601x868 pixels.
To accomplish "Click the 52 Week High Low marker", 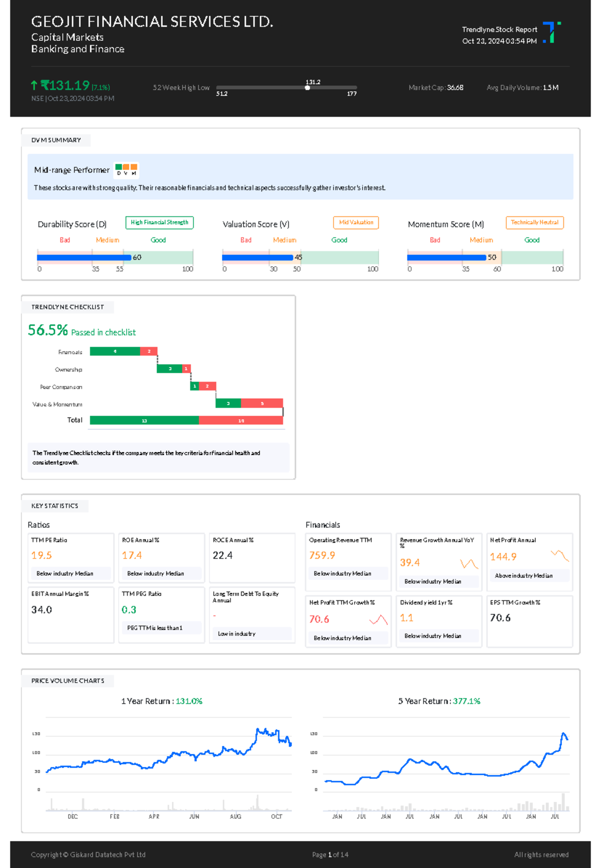I will pos(308,88).
